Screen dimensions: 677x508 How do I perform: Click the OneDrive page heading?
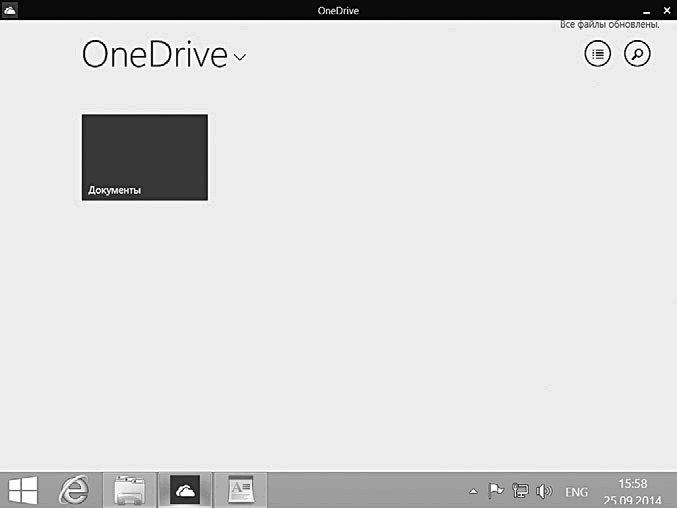(155, 55)
